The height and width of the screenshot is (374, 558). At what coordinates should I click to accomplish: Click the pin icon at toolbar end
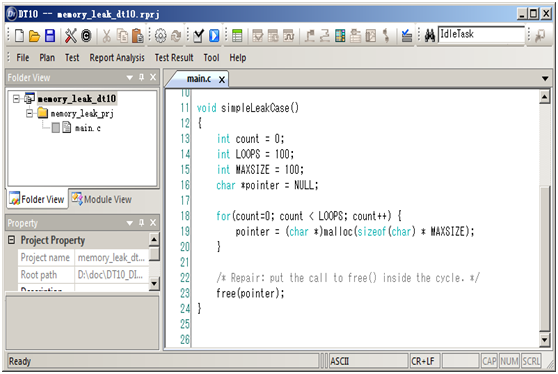pyautogui.click(x=540, y=35)
